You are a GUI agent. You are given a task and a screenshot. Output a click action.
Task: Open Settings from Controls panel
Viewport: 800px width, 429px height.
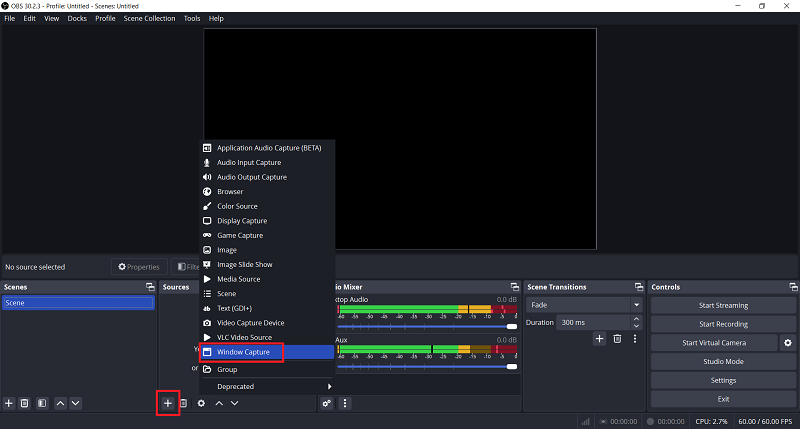pyautogui.click(x=723, y=380)
